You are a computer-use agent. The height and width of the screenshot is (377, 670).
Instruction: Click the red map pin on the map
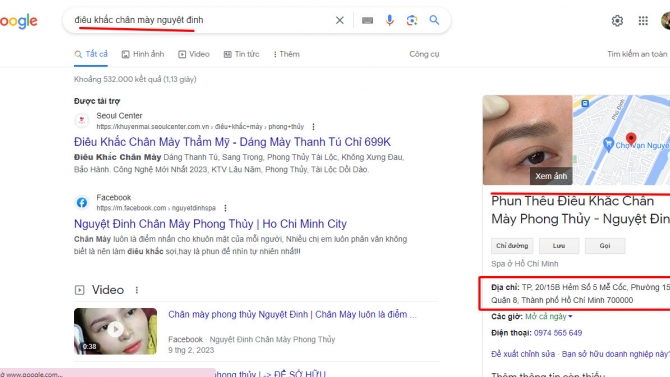point(631,138)
